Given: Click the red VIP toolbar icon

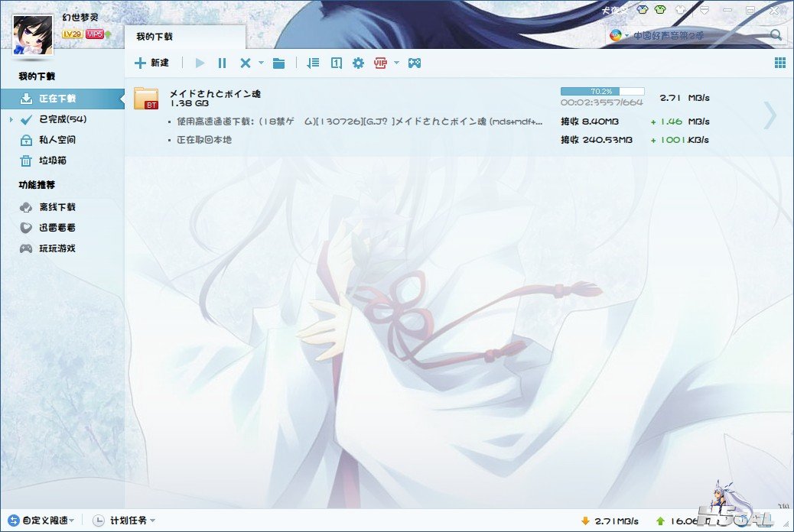Looking at the screenshot, I should (x=380, y=63).
